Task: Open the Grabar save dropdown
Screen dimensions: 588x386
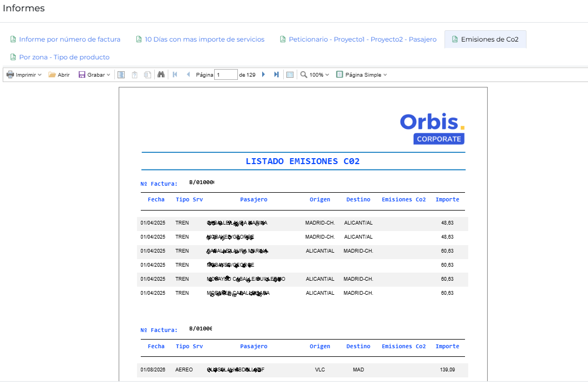Action: pos(94,75)
